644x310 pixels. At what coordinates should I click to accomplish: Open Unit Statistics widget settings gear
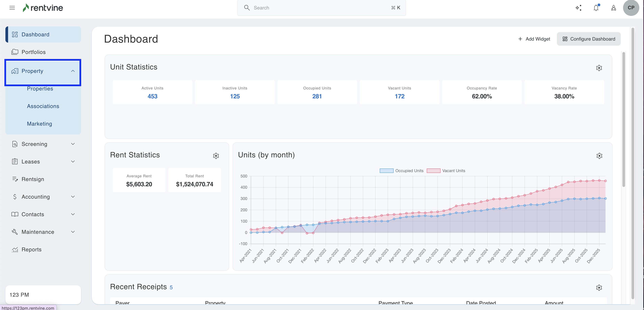(x=599, y=68)
